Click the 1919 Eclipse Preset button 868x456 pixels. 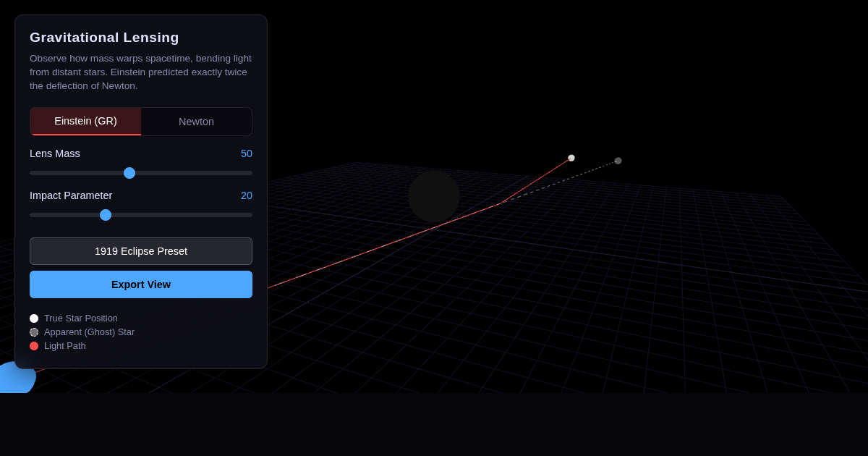pyautogui.click(x=141, y=251)
